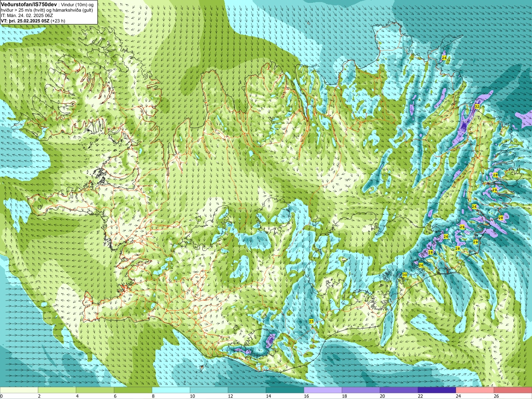Click the medium green 4–6 legend swatch
The width and height of the screenshot is (532, 399).
pyautogui.click(x=95, y=390)
